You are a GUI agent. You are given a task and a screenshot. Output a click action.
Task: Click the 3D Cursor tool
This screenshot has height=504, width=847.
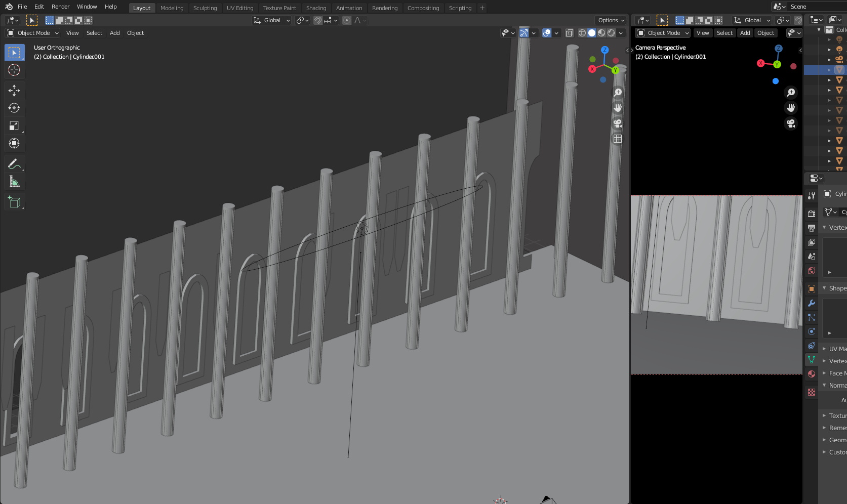coord(14,70)
